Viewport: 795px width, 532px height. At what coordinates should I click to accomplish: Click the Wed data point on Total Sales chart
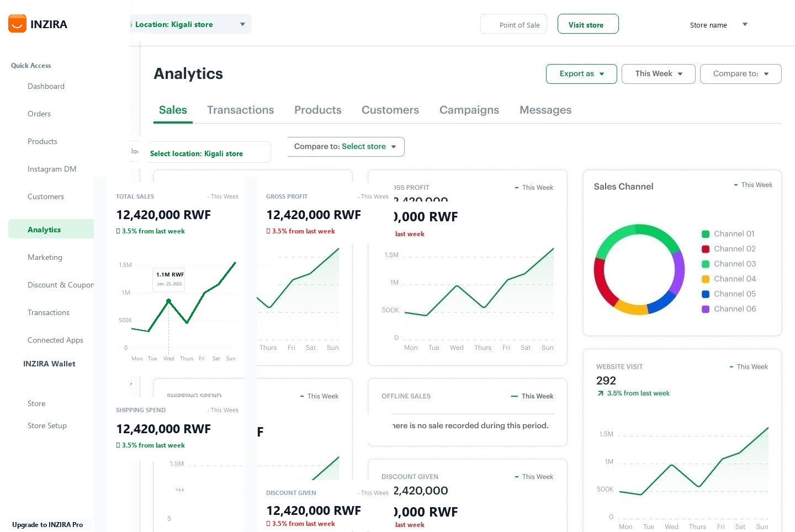169,301
